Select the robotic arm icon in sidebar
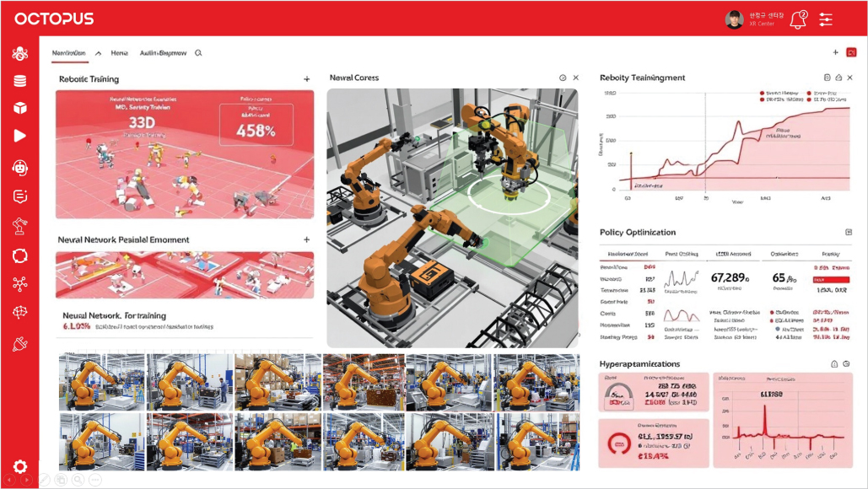 tap(20, 226)
